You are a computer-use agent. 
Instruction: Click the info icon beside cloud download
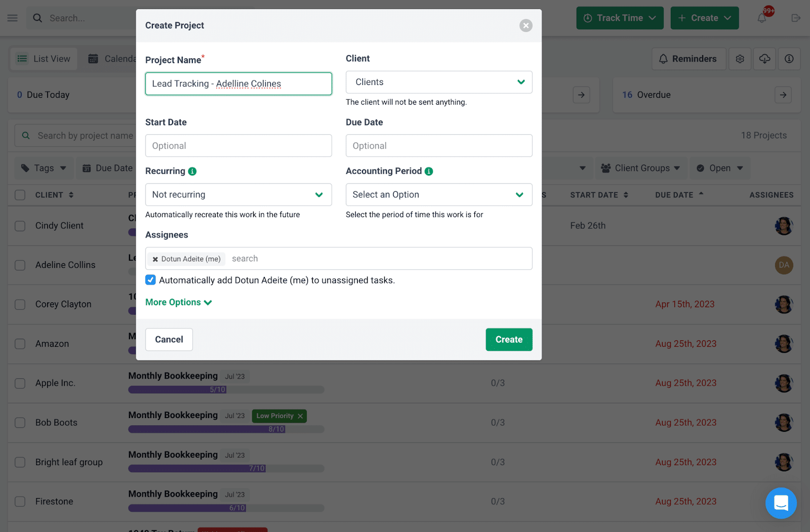[789, 59]
